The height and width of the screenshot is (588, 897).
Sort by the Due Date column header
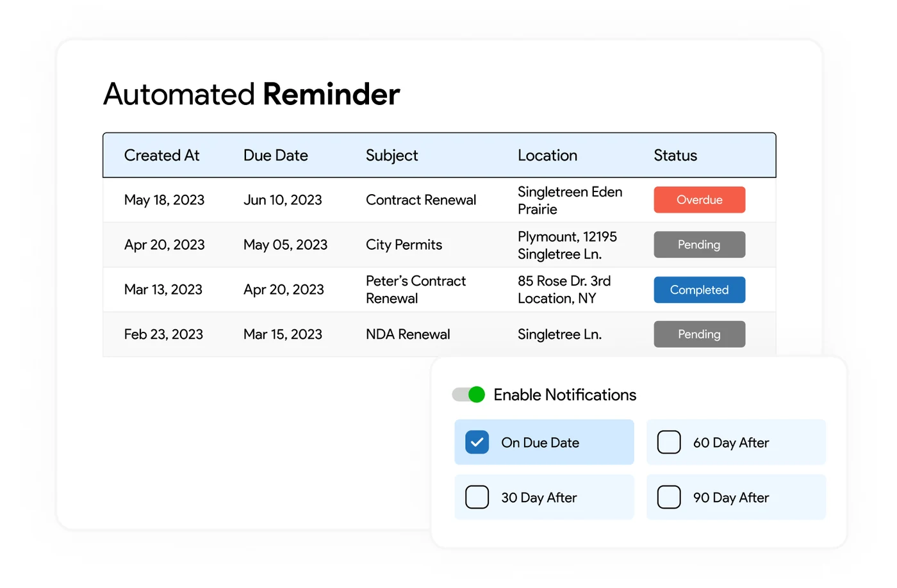(276, 156)
